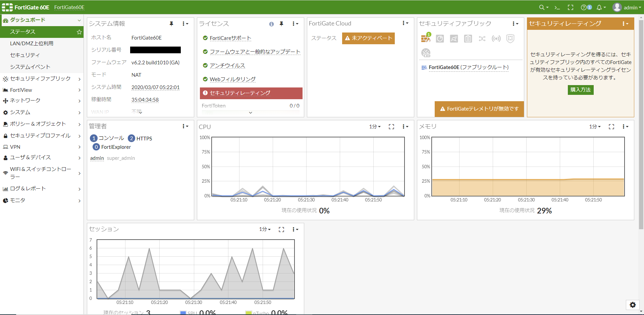Expand the セッション widget to full view

pyautogui.click(x=281, y=230)
